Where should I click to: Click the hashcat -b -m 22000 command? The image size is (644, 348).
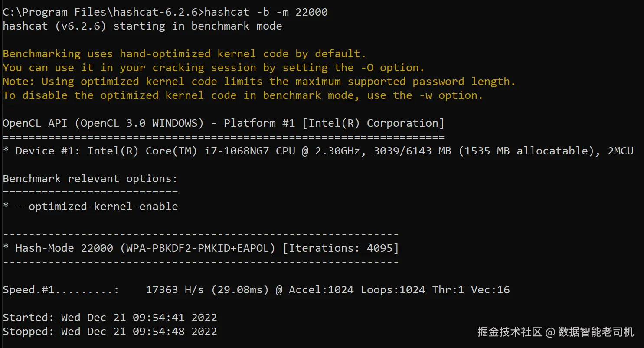pos(265,12)
